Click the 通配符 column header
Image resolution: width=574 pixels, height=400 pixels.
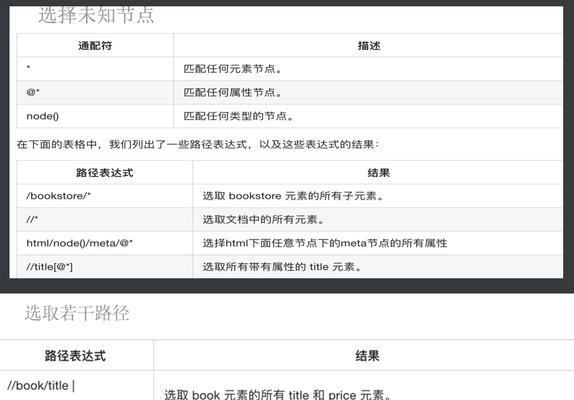click(x=95, y=46)
